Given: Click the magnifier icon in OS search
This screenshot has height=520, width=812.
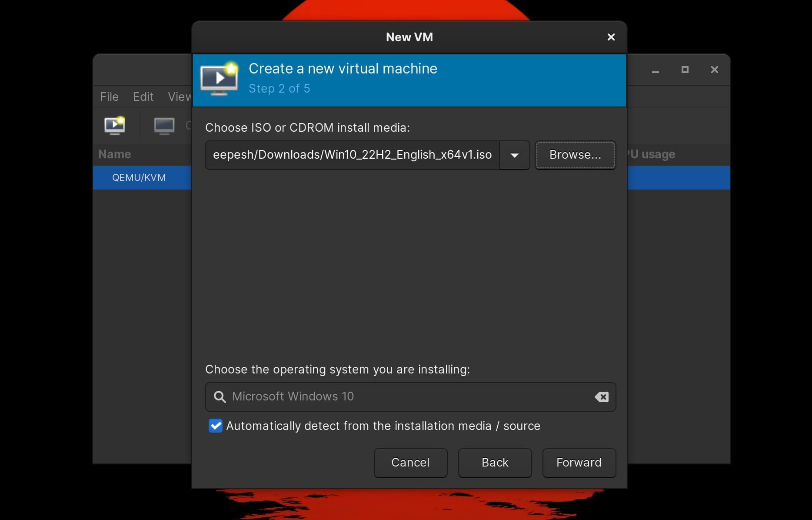Looking at the screenshot, I should click(x=220, y=397).
